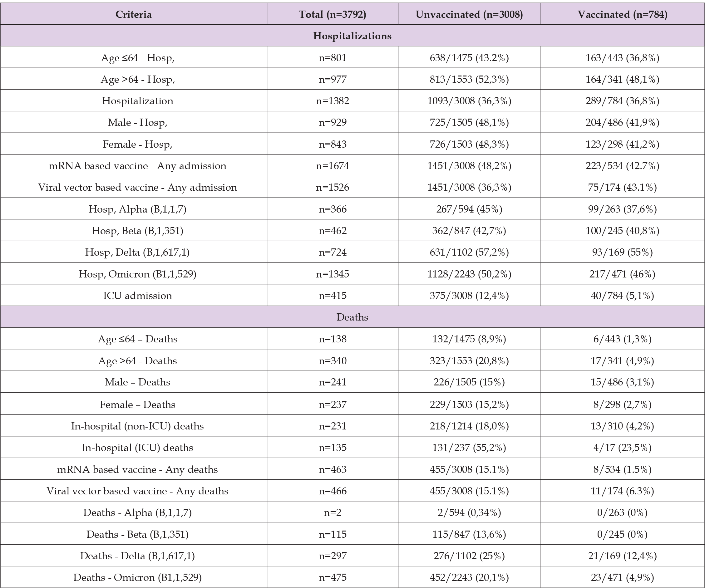Select the value '1128/2243 (50,2%)'

[469, 274]
